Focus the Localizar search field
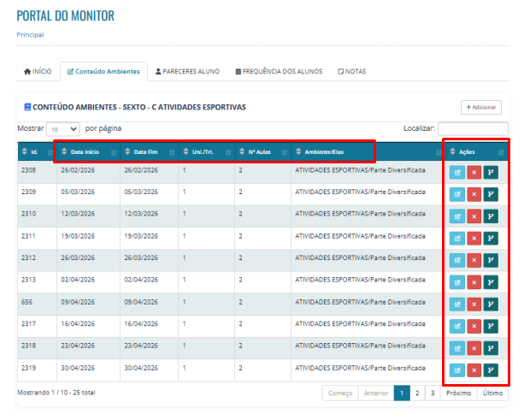 (x=474, y=129)
